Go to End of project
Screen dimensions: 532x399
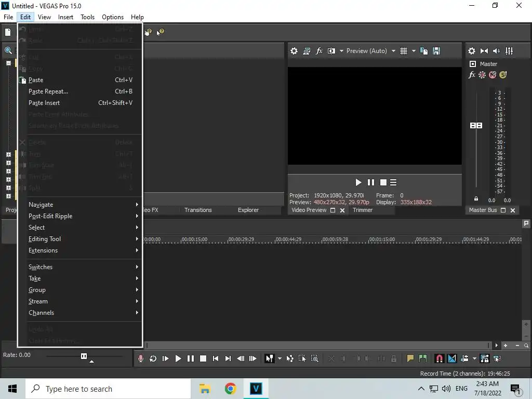click(228, 358)
